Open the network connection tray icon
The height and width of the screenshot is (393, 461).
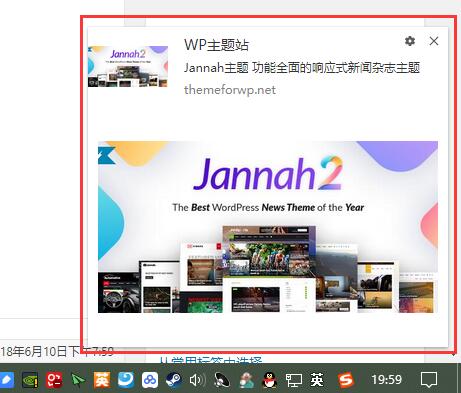294,380
